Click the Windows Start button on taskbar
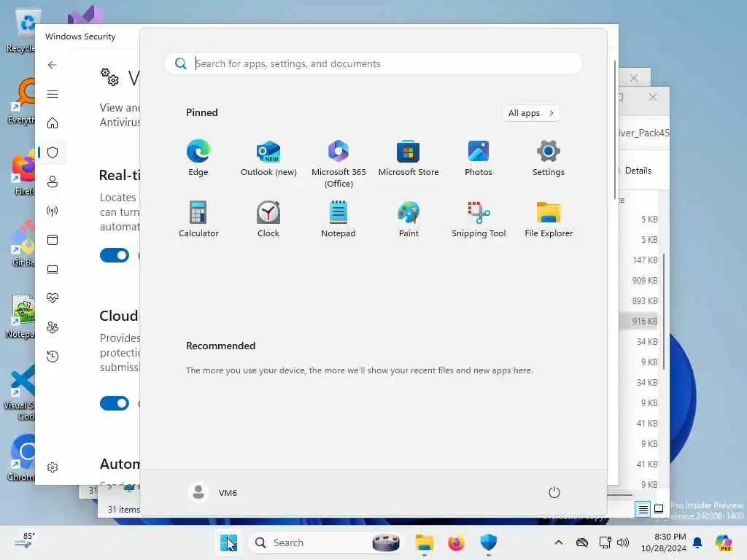This screenshot has height=560, width=747. tap(228, 542)
